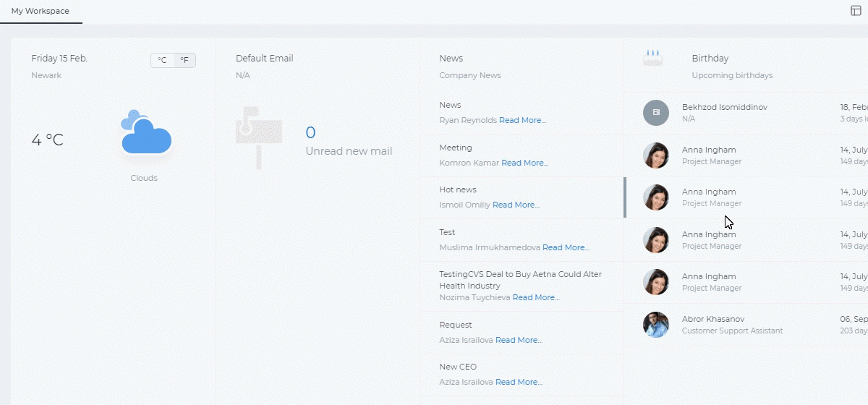Screen dimensions: 868x405
Task: Click the 'Clouds' weather label
Action: pyautogui.click(x=144, y=178)
